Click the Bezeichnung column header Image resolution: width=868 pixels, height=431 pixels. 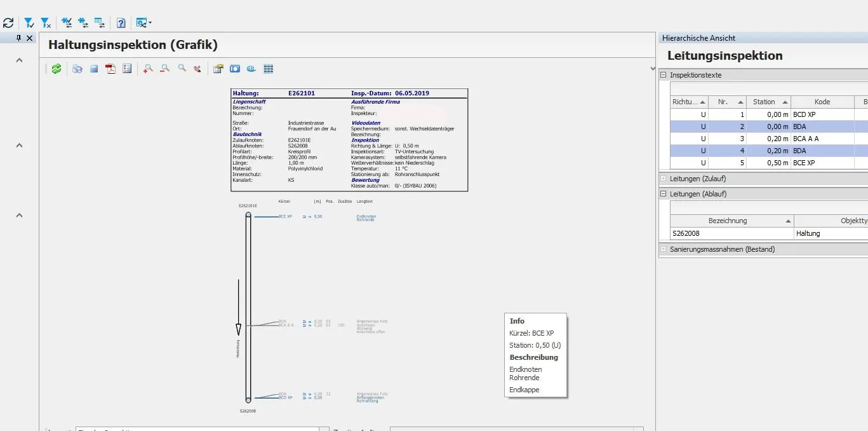pos(728,221)
